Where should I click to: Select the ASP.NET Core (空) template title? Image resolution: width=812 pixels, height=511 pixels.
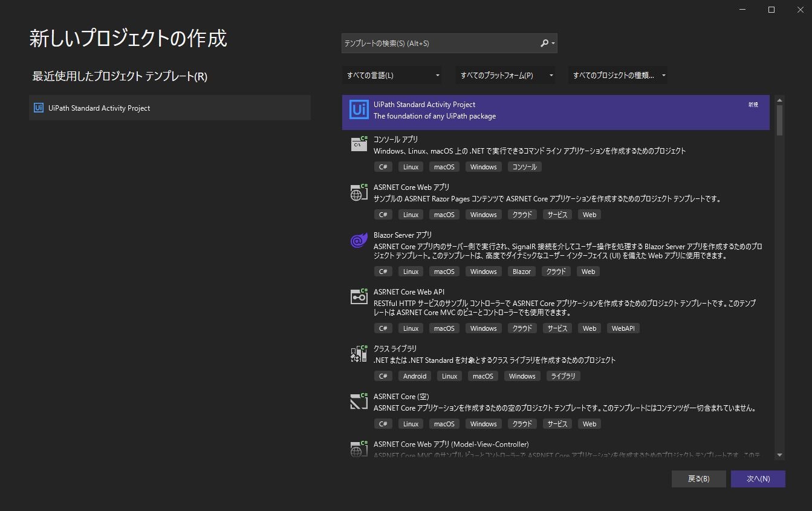(x=401, y=397)
